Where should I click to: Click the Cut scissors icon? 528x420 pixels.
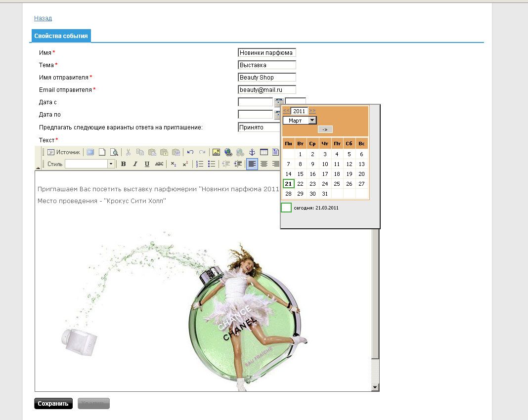point(128,152)
